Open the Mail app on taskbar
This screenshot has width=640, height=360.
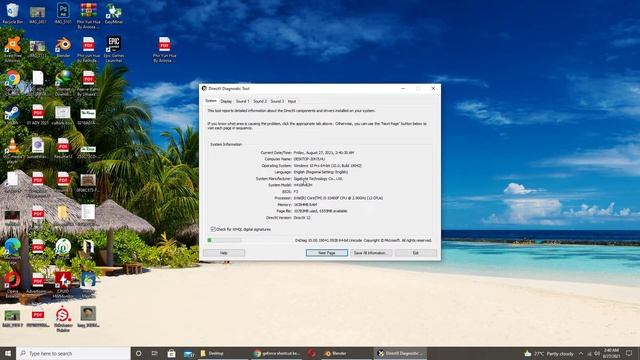click(x=189, y=353)
